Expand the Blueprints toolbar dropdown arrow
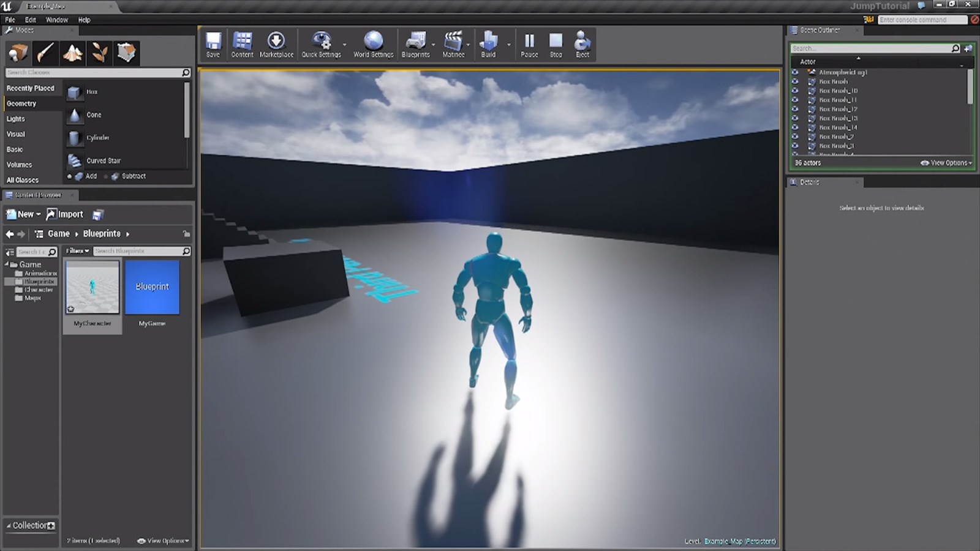Screen dimensions: 980x551 tap(434, 45)
